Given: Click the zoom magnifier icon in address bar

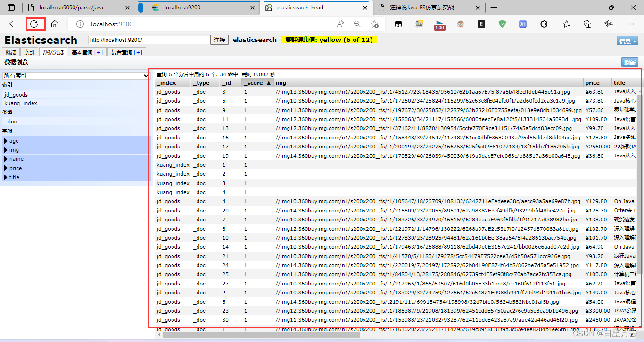Looking at the screenshot, I should pyautogui.click(x=357, y=24).
